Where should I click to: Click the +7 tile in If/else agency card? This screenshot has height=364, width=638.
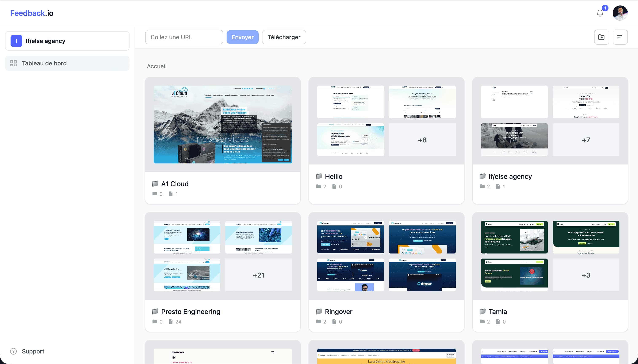tap(586, 140)
